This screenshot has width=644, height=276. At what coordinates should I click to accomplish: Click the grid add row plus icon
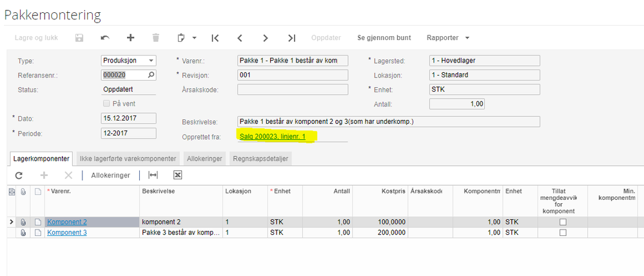44,175
